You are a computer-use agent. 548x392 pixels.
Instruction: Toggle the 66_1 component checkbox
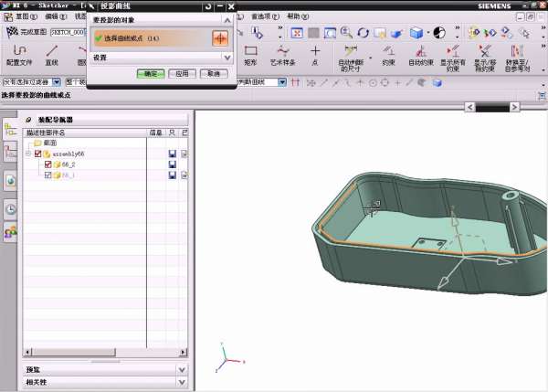(x=47, y=175)
